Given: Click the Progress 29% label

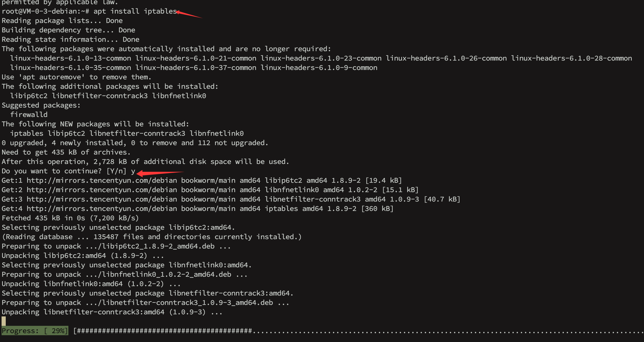Looking at the screenshot, I should coord(35,331).
